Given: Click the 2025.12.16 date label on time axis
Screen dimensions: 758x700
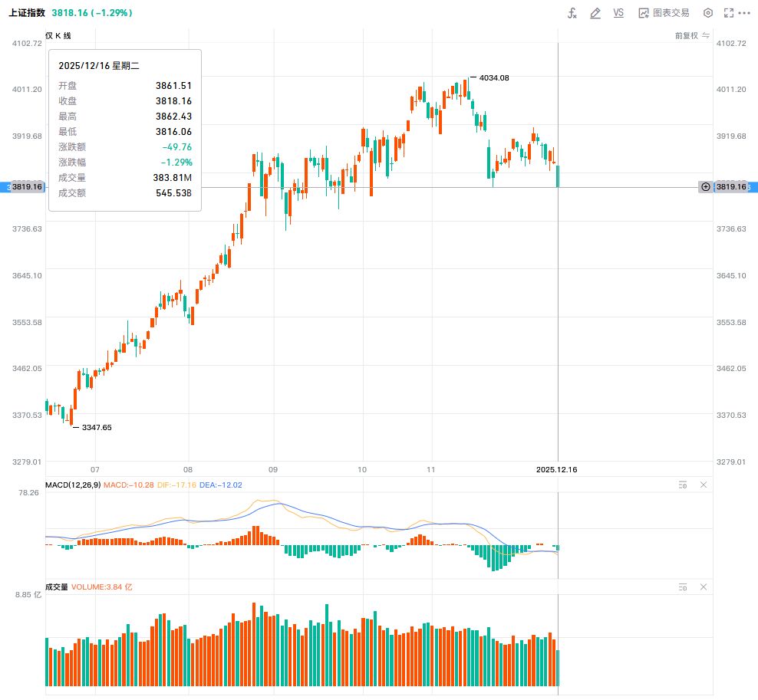Looking at the screenshot, I should point(556,469).
